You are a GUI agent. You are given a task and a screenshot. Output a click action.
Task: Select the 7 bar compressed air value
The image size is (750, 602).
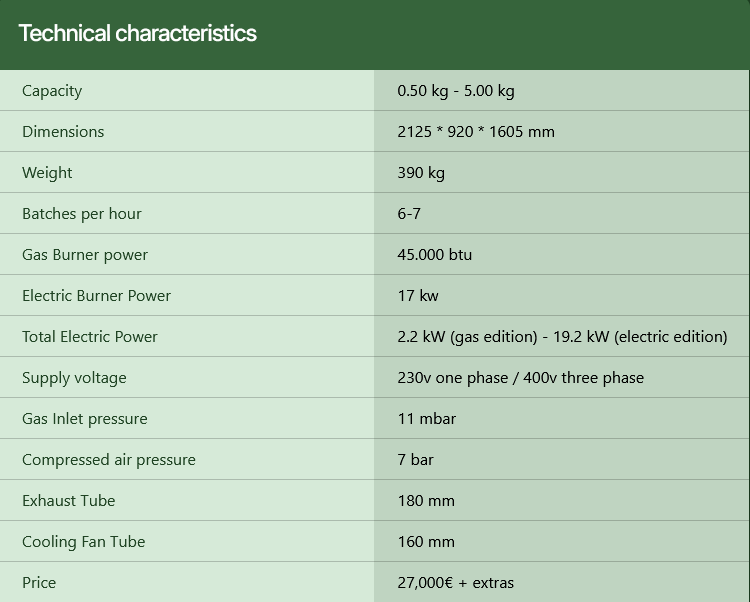click(x=416, y=460)
